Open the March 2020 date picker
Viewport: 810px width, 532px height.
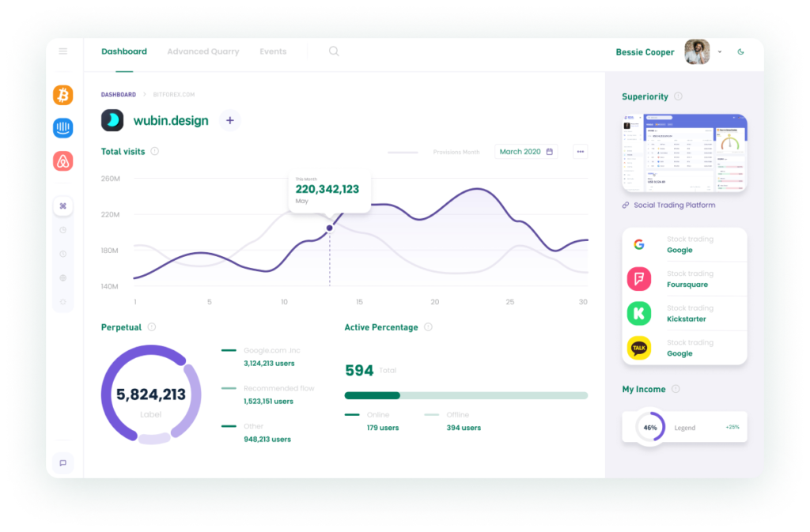click(x=526, y=152)
